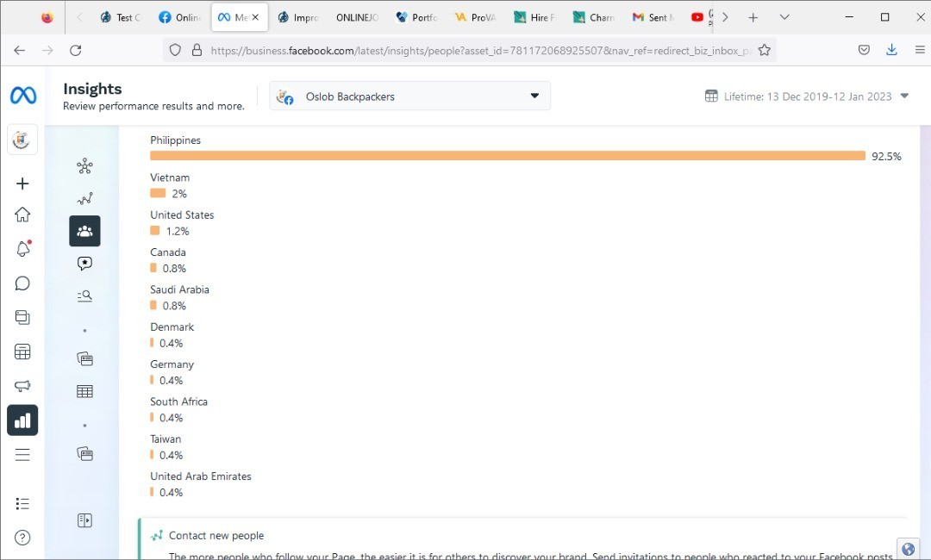Go back to previous page
931x560 pixels.
(x=20, y=51)
